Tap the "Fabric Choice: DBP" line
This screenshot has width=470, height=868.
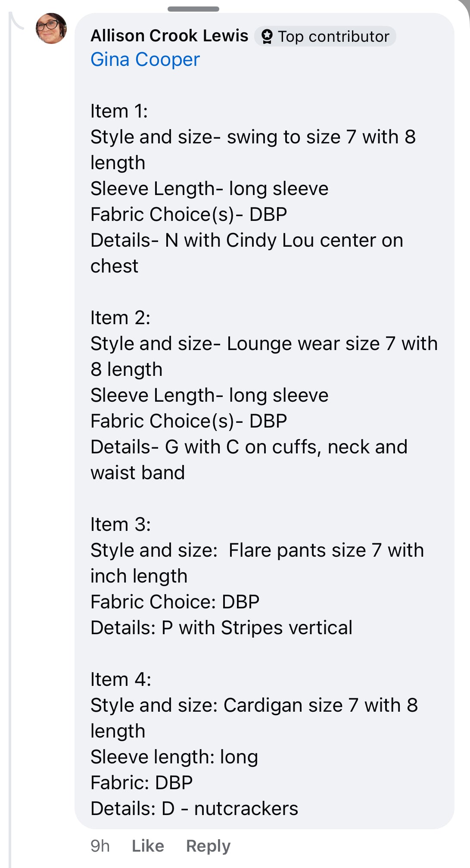[x=175, y=602]
